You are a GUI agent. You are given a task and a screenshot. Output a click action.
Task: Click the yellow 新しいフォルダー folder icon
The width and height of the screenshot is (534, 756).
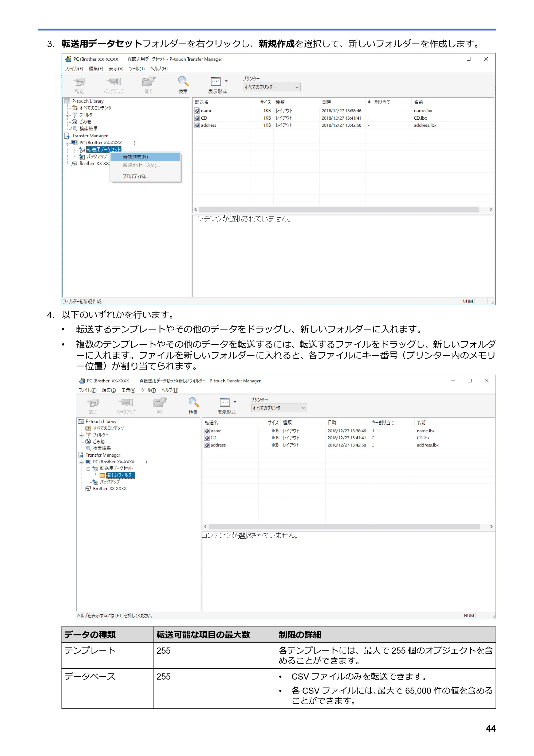point(102,475)
